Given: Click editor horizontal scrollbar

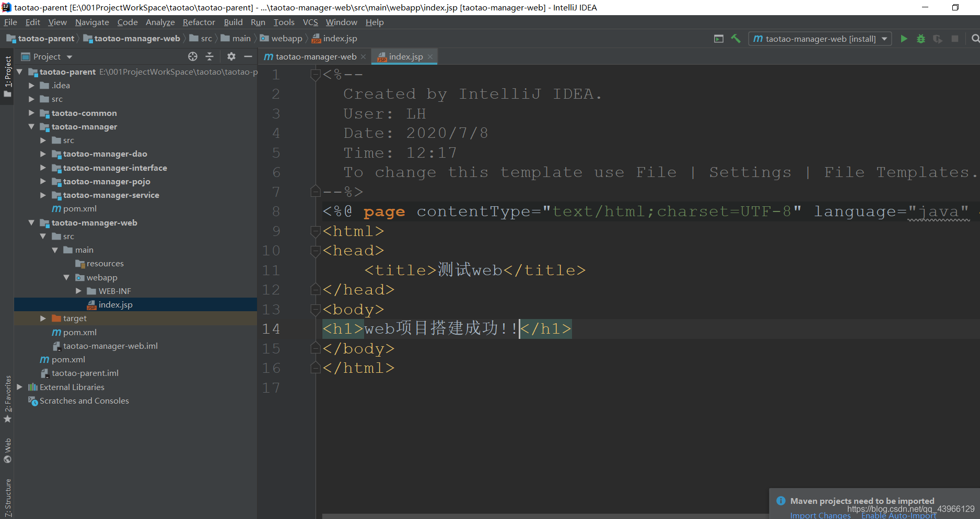Looking at the screenshot, I should 545,516.
